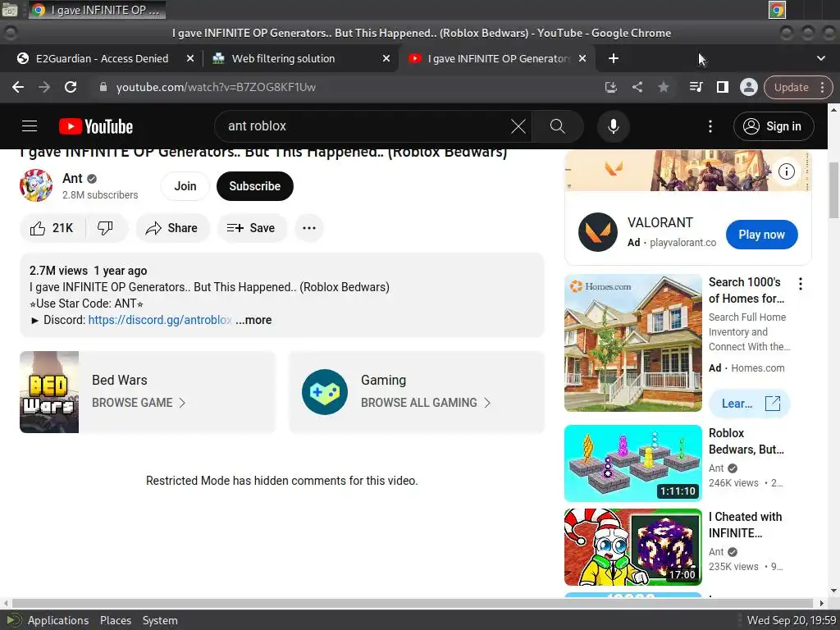
Task: Open Browse All Gaming chevron
Action: pyautogui.click(x=487, y=403)
